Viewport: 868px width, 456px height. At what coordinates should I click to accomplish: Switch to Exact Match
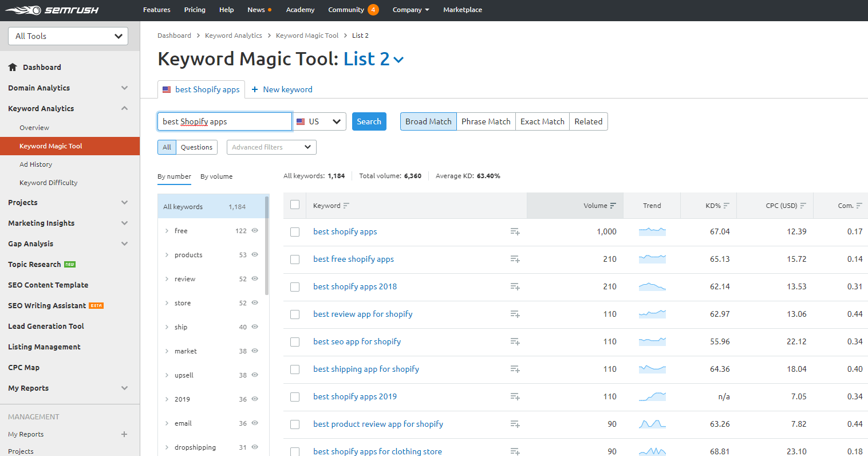coord(542,121)
